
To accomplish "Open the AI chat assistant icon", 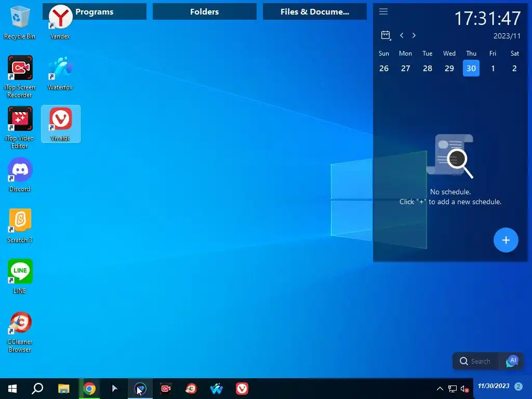I will (x=512, y=362).
